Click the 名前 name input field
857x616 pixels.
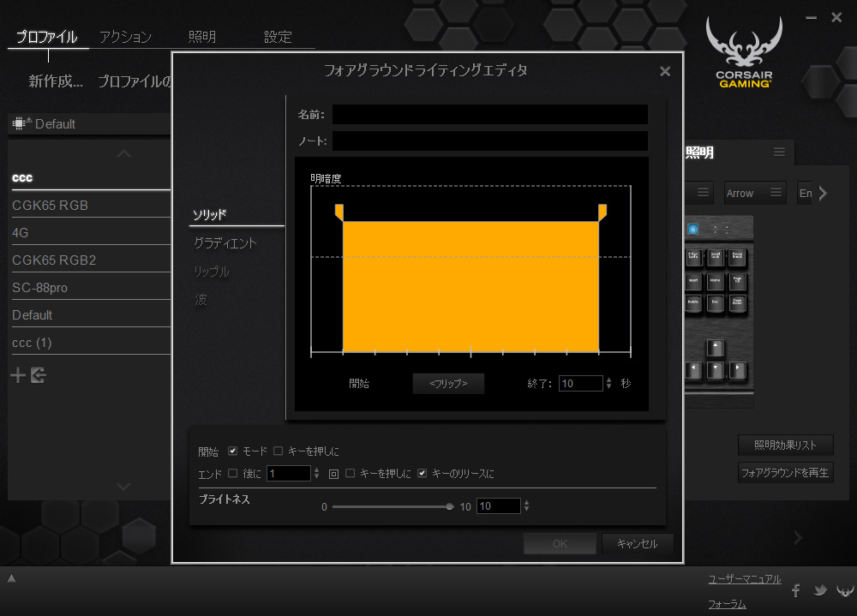(x=489, y=115)
